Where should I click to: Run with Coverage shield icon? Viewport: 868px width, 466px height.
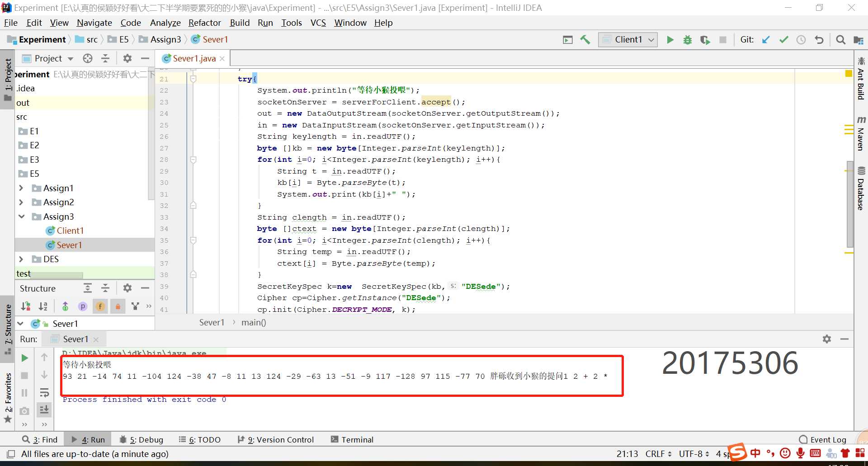[x=705, y=40]
